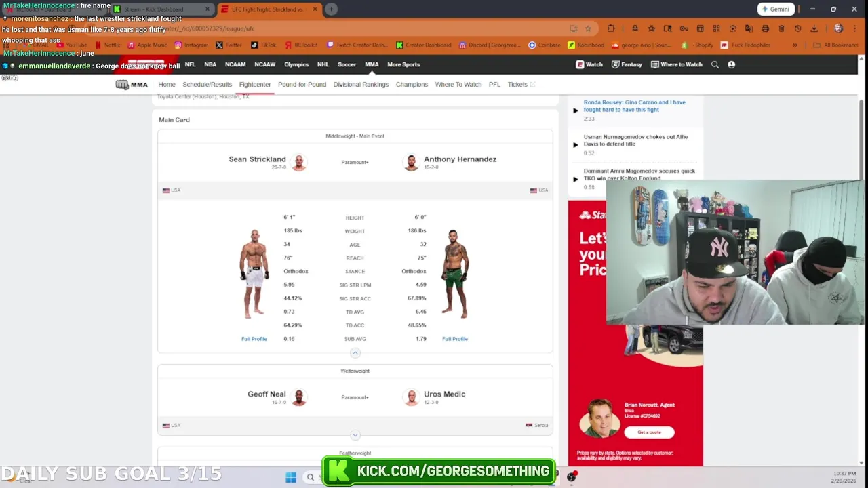This screenshot has height=488, width=868.
Task: Expand the Geoff Neal vs Uros Medic matchup
Action: 355,435
